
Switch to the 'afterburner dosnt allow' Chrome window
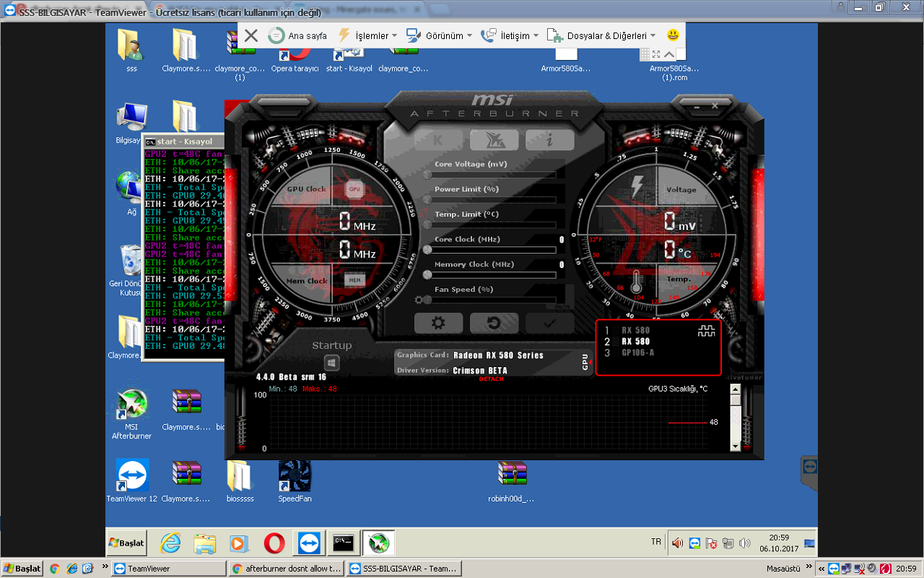(x=287, y=569)
